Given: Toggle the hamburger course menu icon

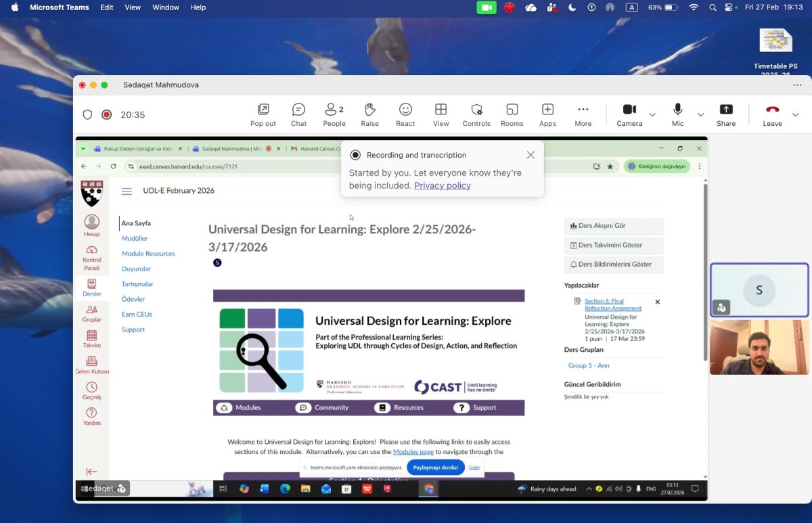Looking at the screenshot, I should point(127,191).
